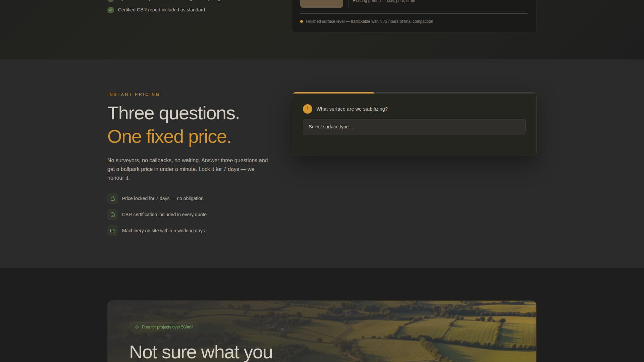
Task: Click the brown soil layer swatch in the diagram
Action: pyautogui.click(x=321, y=3)
